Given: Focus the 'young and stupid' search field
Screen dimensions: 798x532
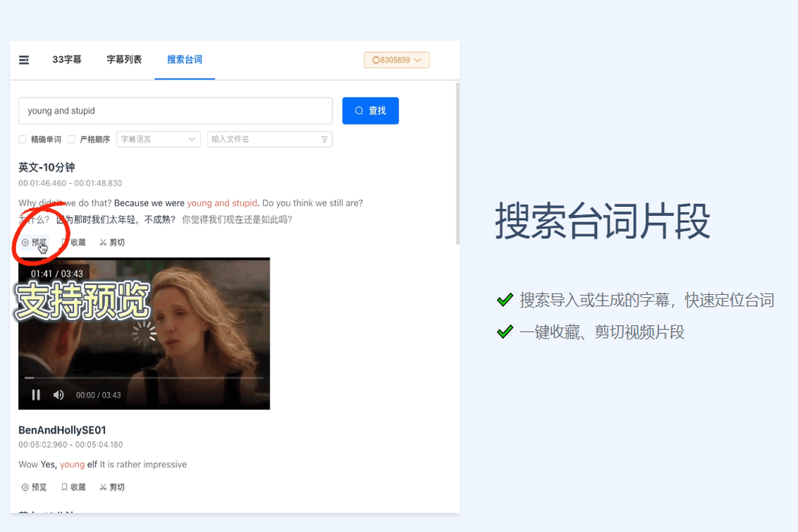Looking at the screenshot, I should 175,111.
